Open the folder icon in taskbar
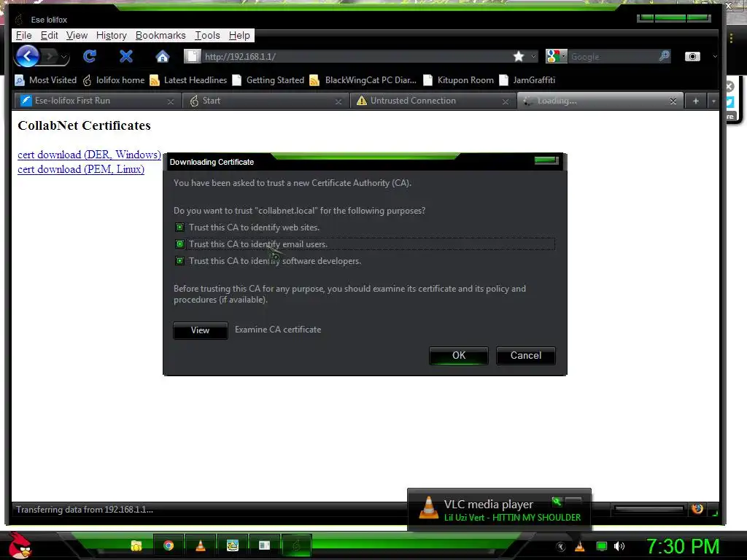 pyautogui.click(x=136, y=545)
